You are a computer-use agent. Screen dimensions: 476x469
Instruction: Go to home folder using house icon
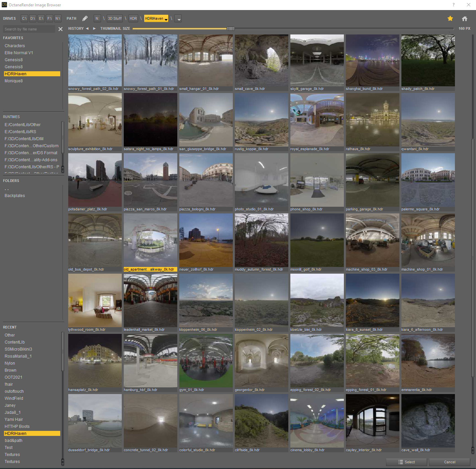(x=465, y=19)
